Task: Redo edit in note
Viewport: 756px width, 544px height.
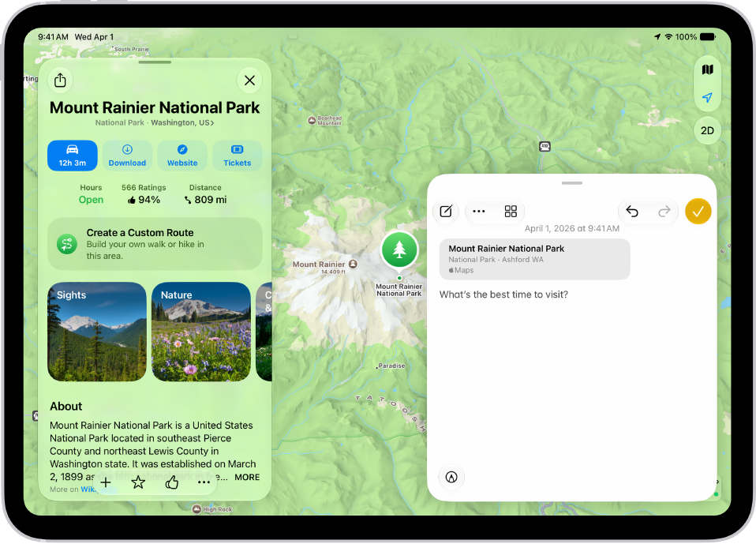Action: [664, 212]
